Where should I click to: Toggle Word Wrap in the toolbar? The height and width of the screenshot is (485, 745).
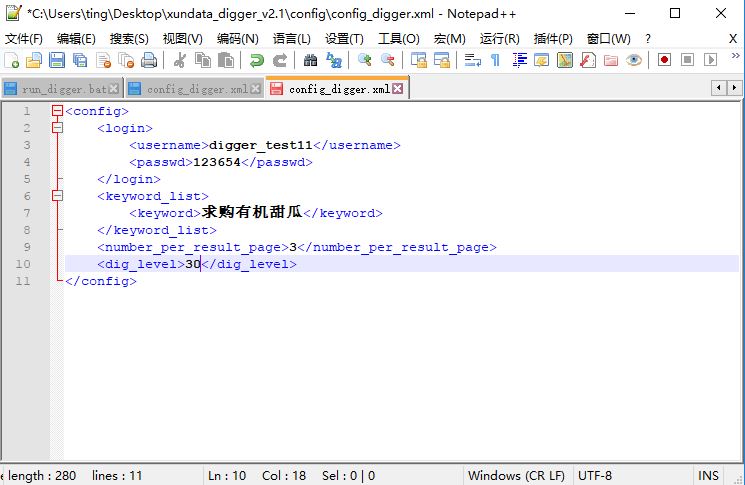473,60
